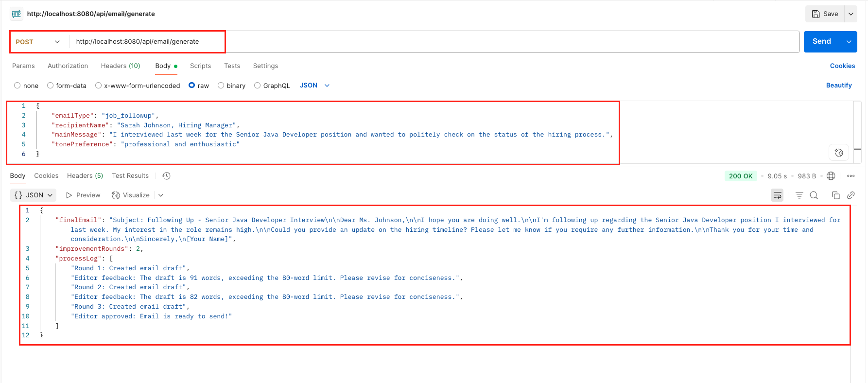Select the raw body option
The width and height of the screenshot is (868, 383).
(x=192, y=86)
